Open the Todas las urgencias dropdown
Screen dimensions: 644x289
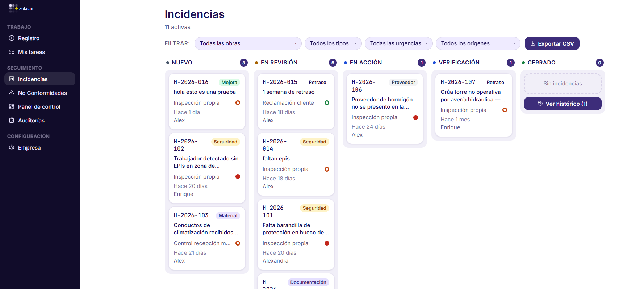point(399,43)
